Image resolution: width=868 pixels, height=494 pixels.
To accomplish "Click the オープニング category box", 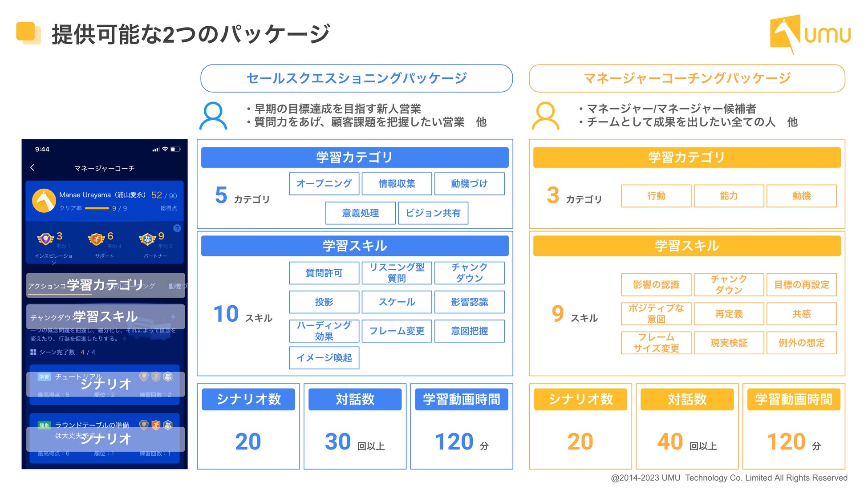I will (324, 184).
